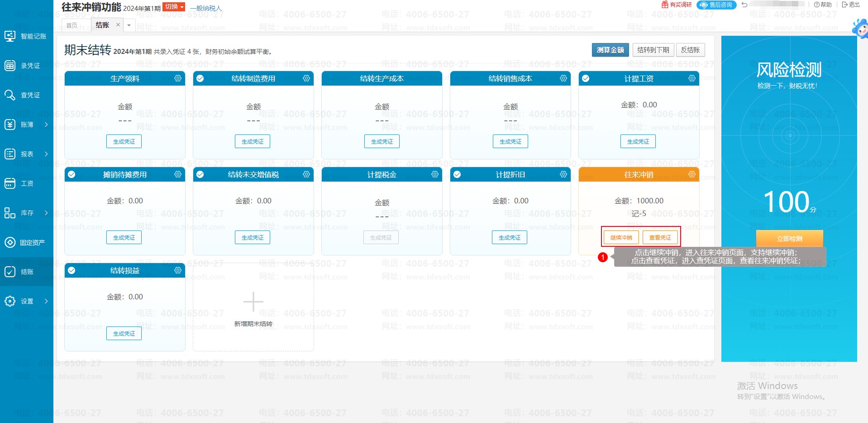Image resolution: width=868 pixels, height=423 pixels.
Task: Click the orange 切换 period switcher
Action: coord(174,7)
